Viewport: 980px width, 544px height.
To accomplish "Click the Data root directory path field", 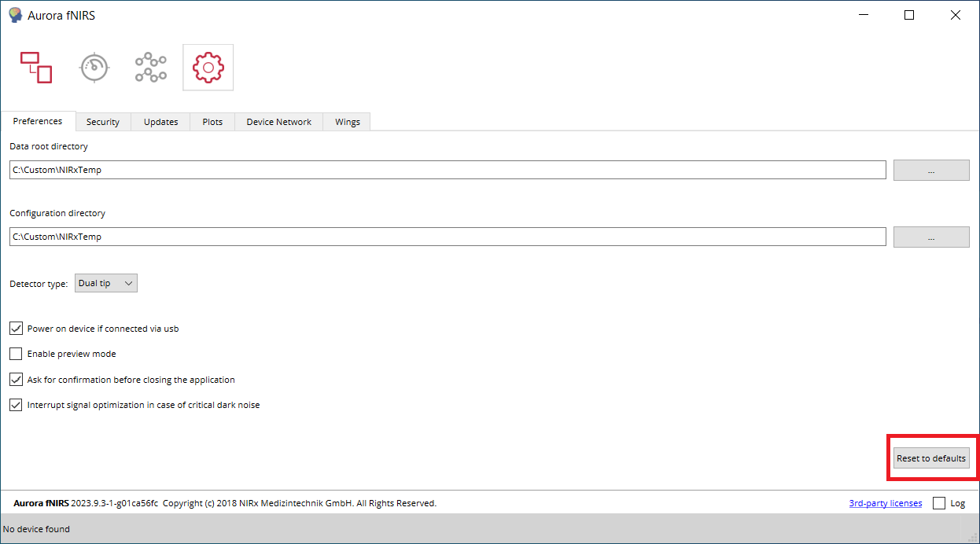I will coord(448,170).
